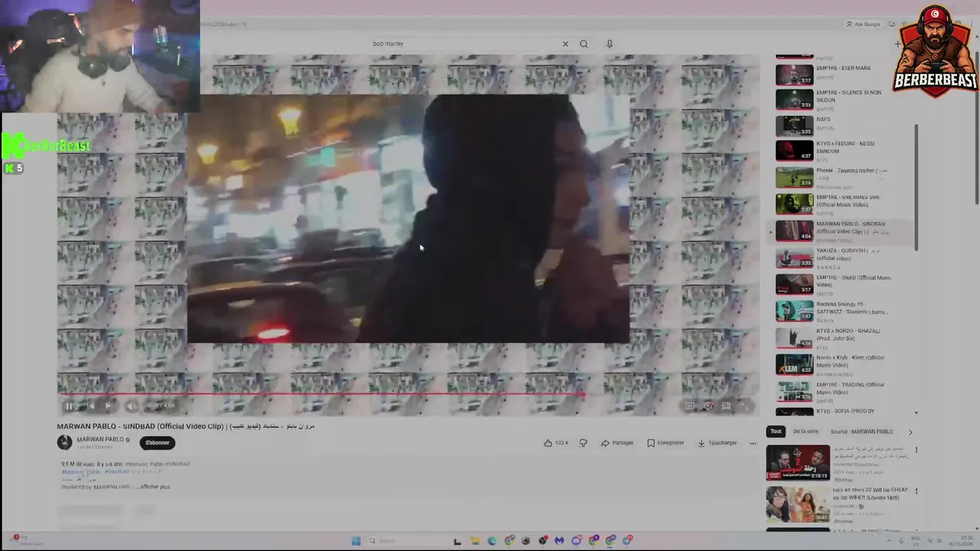980x551 pixels.
Task: Select the Tout filter chip
Action: pos(776,432)
